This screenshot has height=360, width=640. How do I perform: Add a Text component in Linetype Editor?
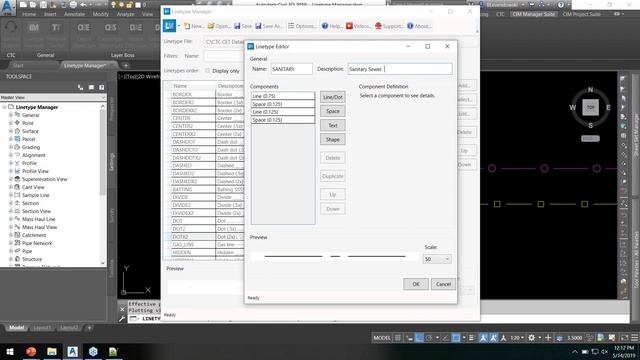(333, 125)
